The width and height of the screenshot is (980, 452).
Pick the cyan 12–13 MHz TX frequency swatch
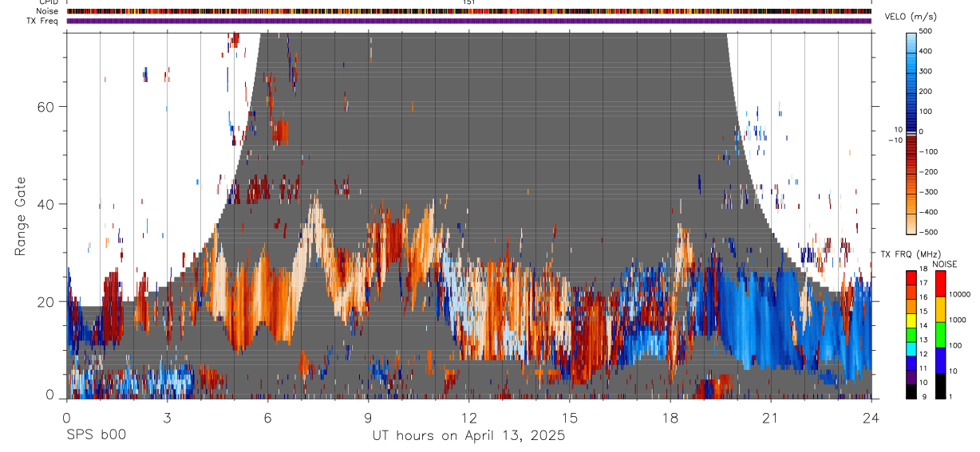click(911, 348)
